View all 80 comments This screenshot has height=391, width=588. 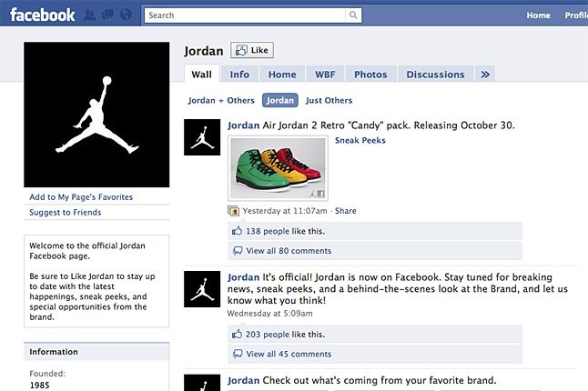click(x=289, y=251)
